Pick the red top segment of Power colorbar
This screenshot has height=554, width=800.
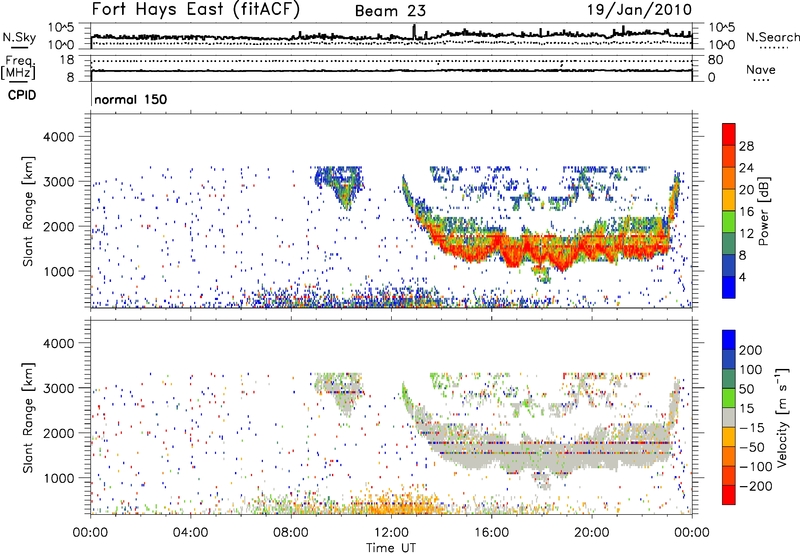[729, 134]
